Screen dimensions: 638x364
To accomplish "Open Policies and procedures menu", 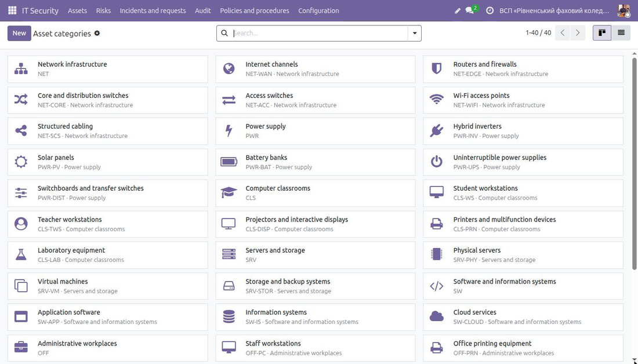I will click(255, 10).
